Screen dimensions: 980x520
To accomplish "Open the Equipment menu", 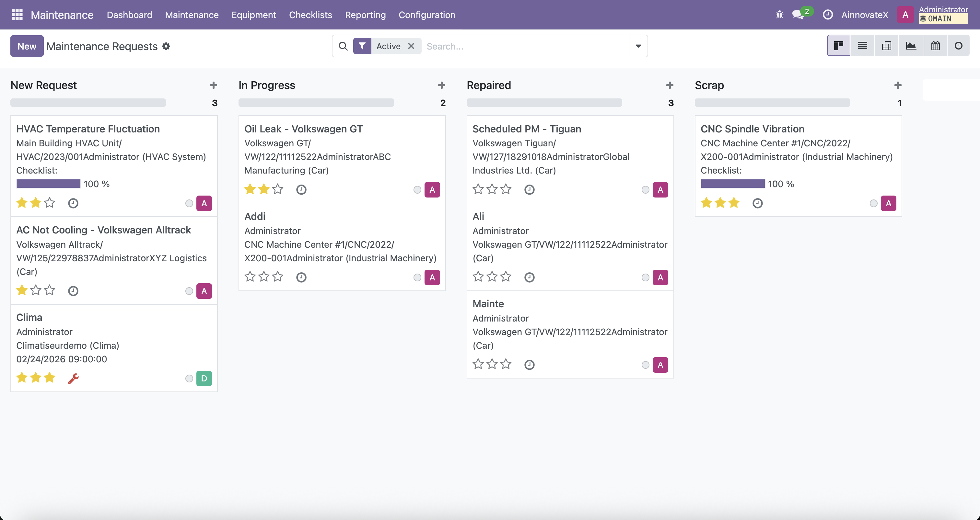I will (254, 15).
